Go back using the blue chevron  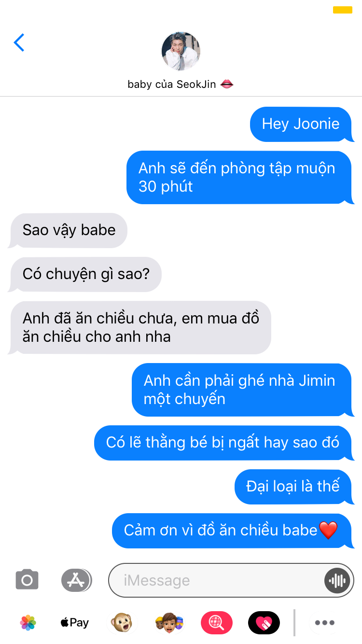[19, 42]
